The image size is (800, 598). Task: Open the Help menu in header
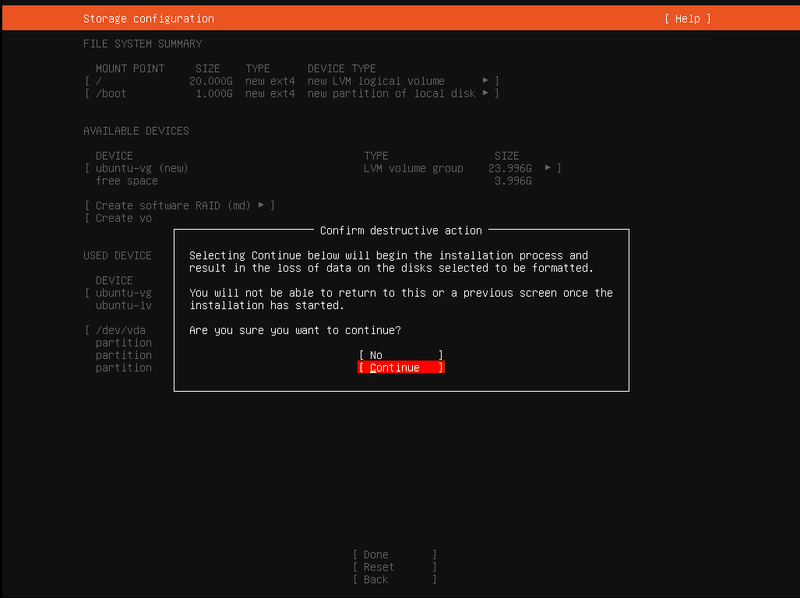(687, 19)
